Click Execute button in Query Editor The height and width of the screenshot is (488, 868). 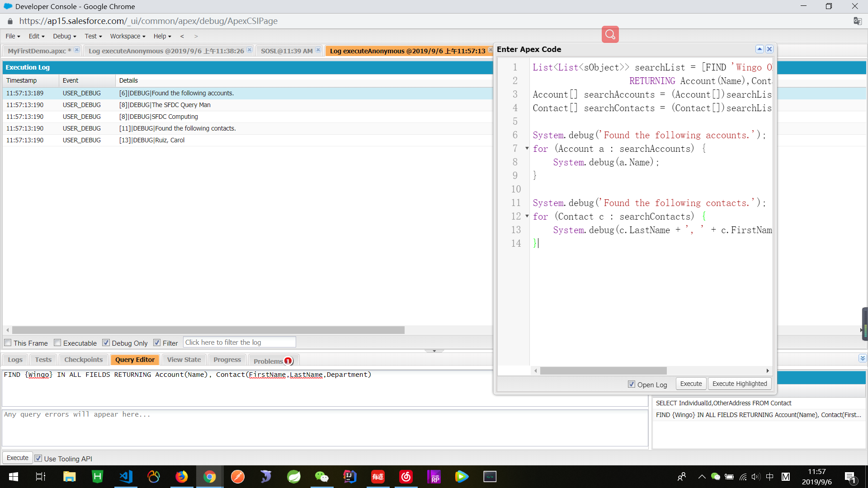[18, 458]
